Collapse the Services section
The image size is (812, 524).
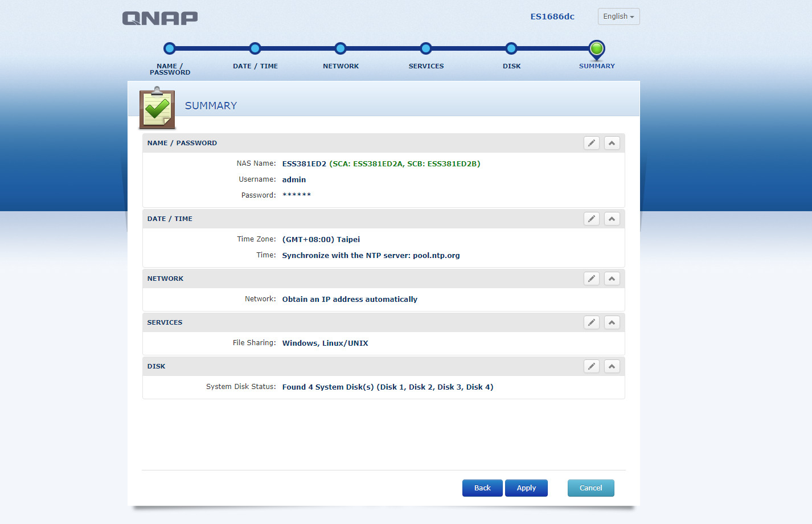(612, 322)
